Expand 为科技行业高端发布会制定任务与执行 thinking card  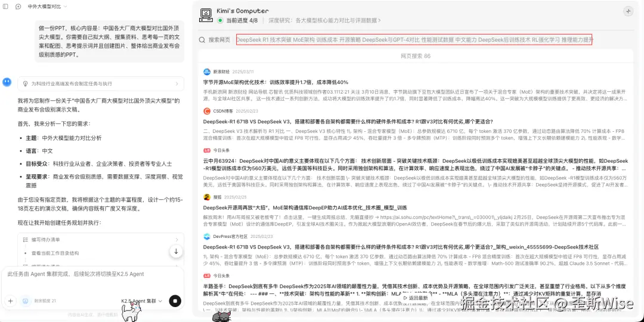click(101, 83)
